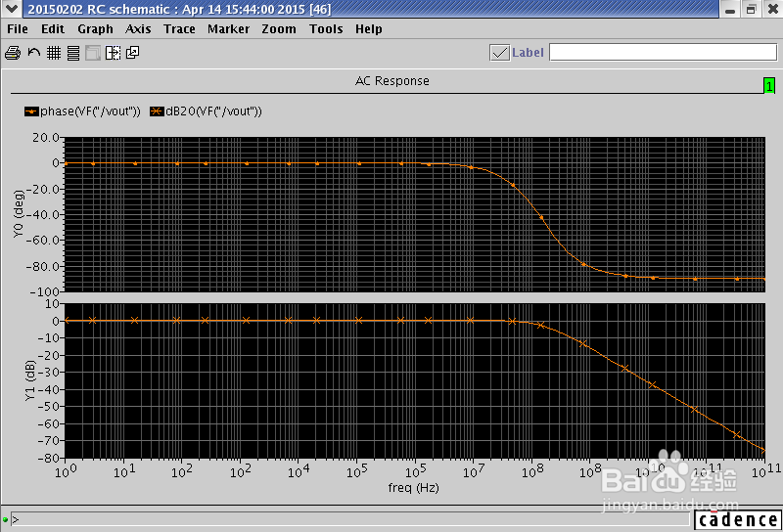Open the Zoom menu
Image resolution: width=783 pixels, height=532 pixels.
tap(279, 29)
